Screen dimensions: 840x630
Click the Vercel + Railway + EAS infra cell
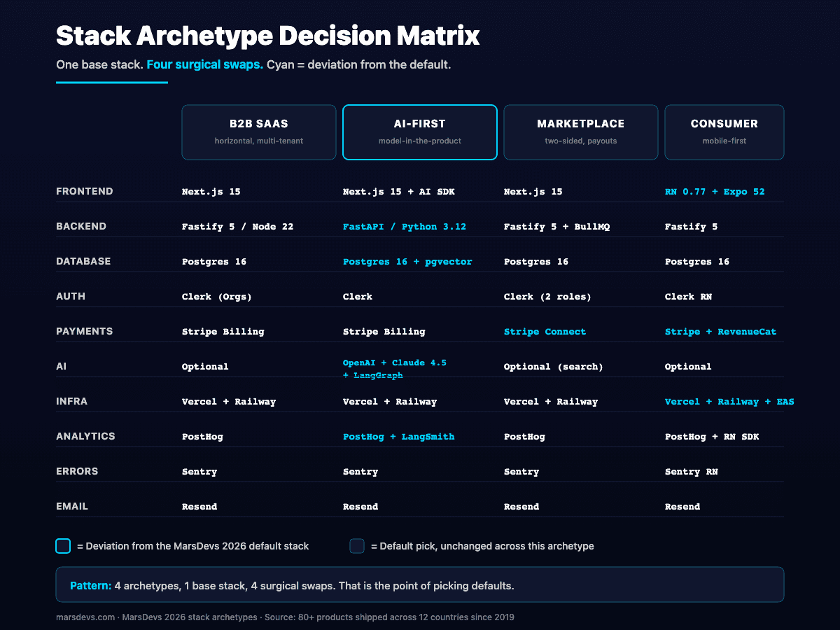tap(729, 401)
